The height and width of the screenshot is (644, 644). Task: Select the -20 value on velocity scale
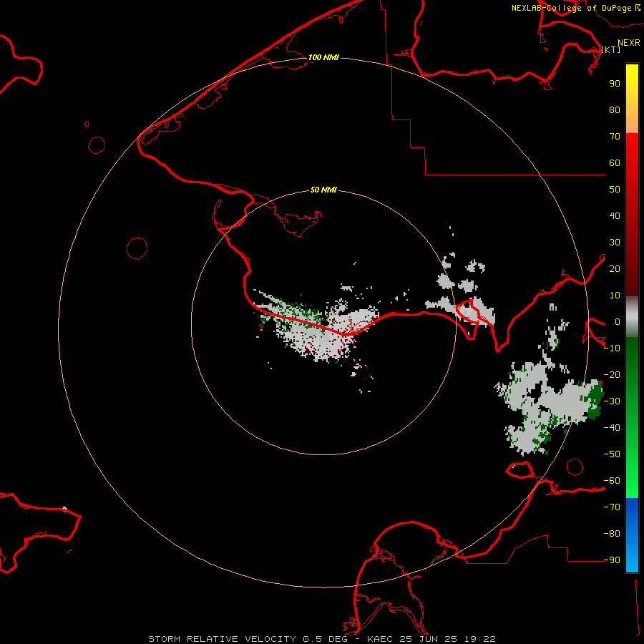612,374
